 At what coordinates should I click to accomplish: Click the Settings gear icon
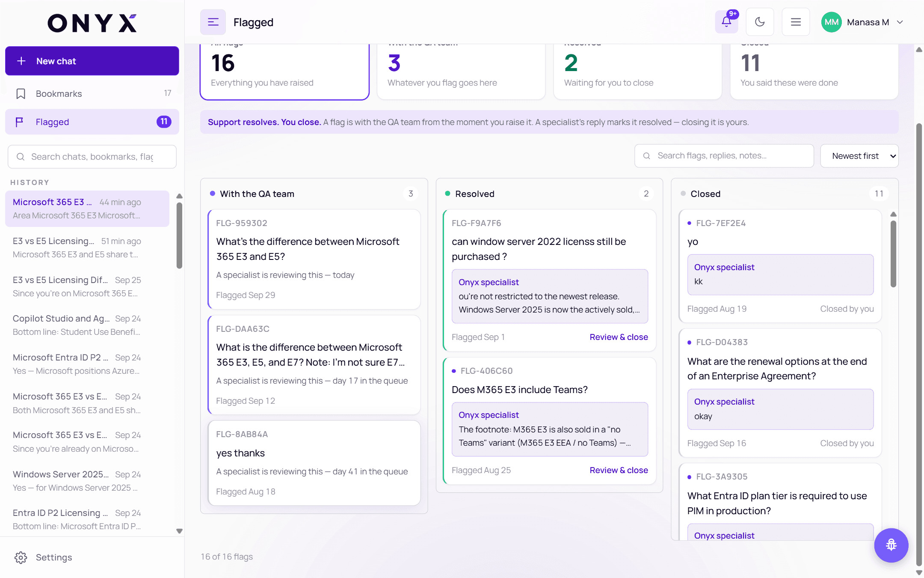click(21, 557)
